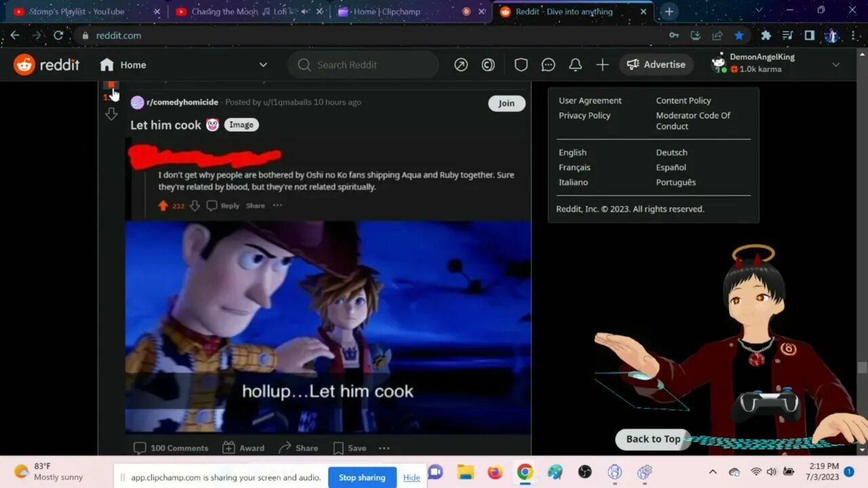
Task: Click the install app icon in address bar
Action: pyautogui.click(x=695, y=35)
